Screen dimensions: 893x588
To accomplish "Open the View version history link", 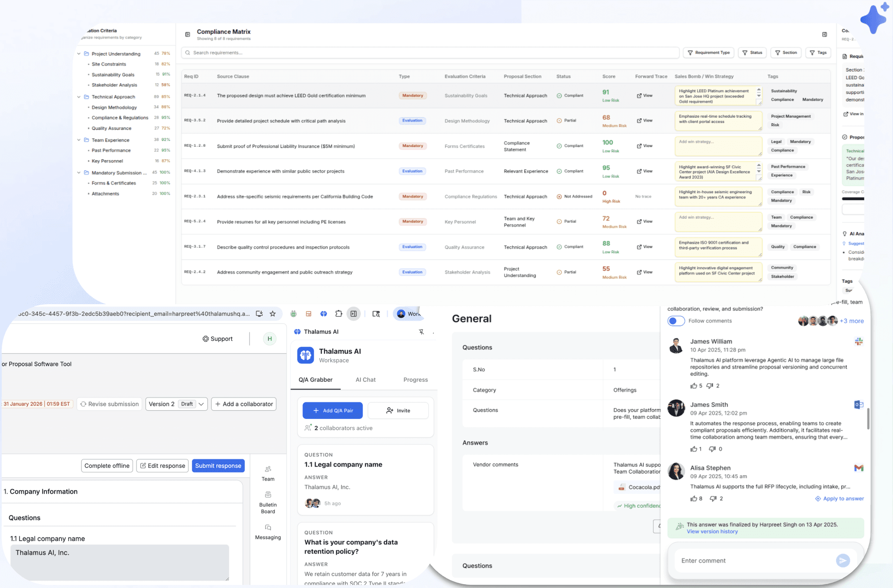I will click(x=712, y=531).
